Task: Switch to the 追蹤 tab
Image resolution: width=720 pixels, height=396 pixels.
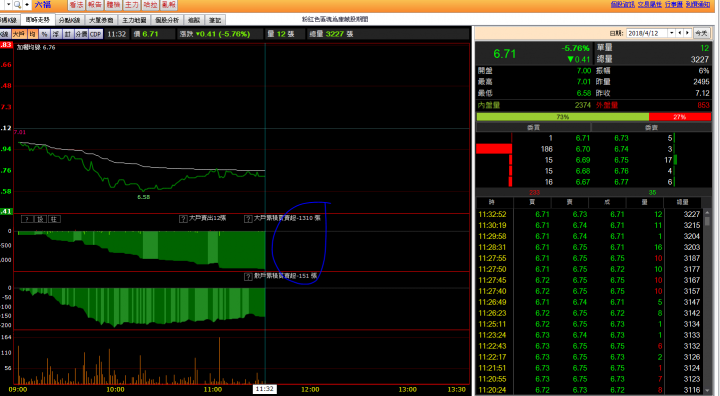Action: [x=194, y=20]
